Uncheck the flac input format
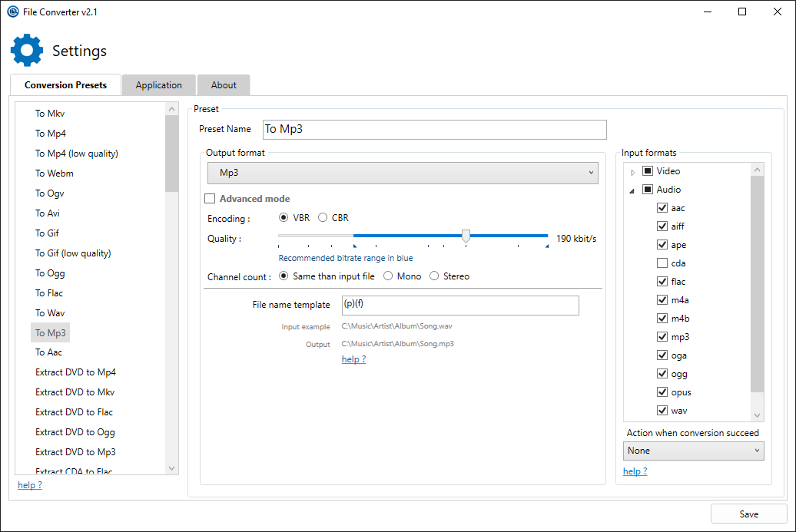 click(662, 281)
